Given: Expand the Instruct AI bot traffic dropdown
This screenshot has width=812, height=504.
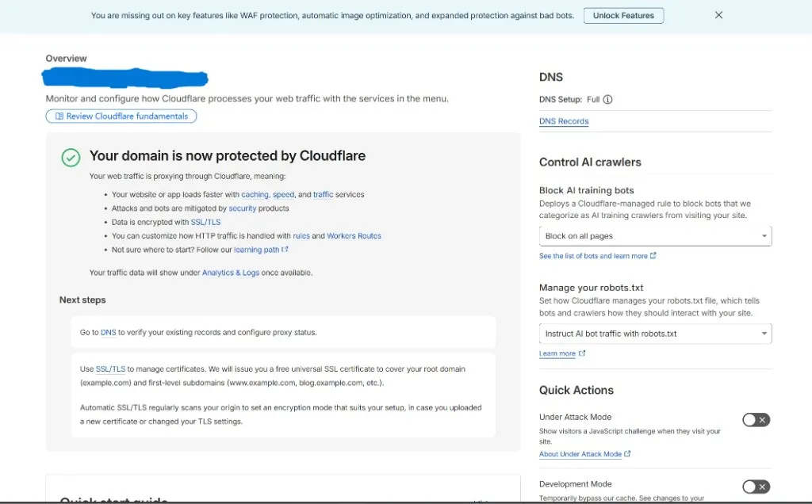Looking at the screenshot, I should 655,334.
